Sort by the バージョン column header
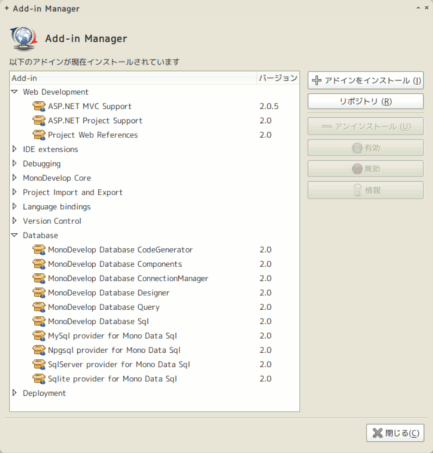This screenshot has width=433, height=454. pyautogui.click(x=278, y=78)
